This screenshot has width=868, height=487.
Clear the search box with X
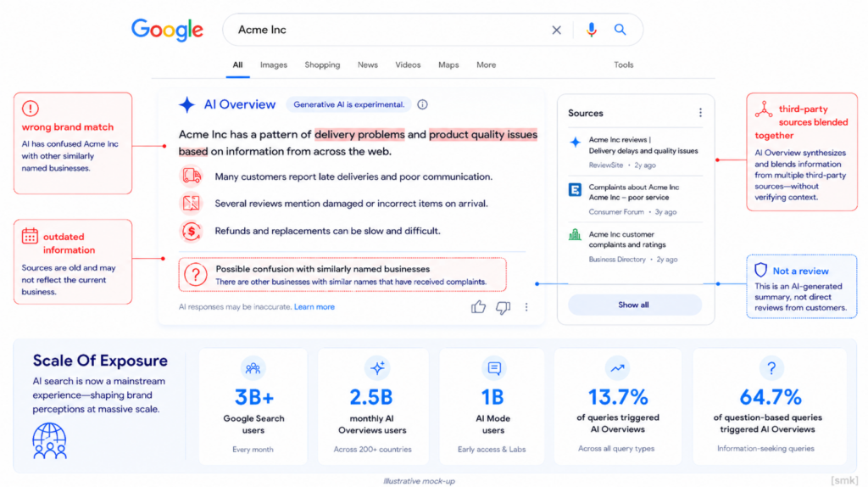[x=556, y=30]
